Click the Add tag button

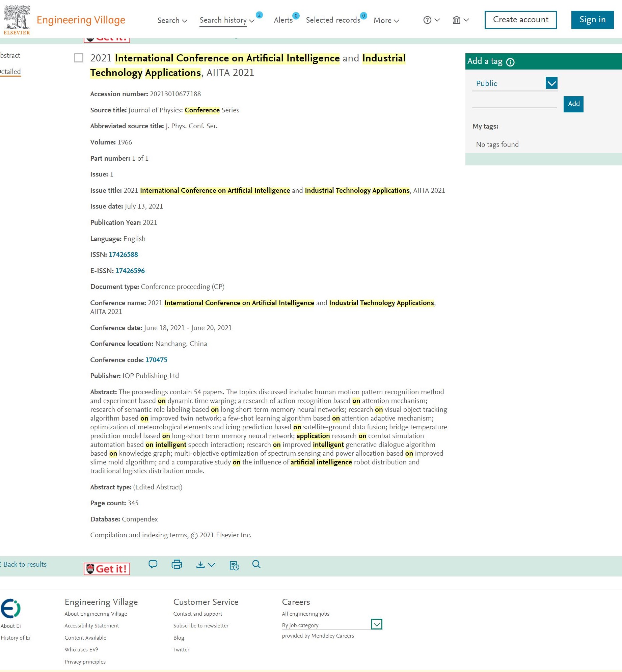[573, 104]
